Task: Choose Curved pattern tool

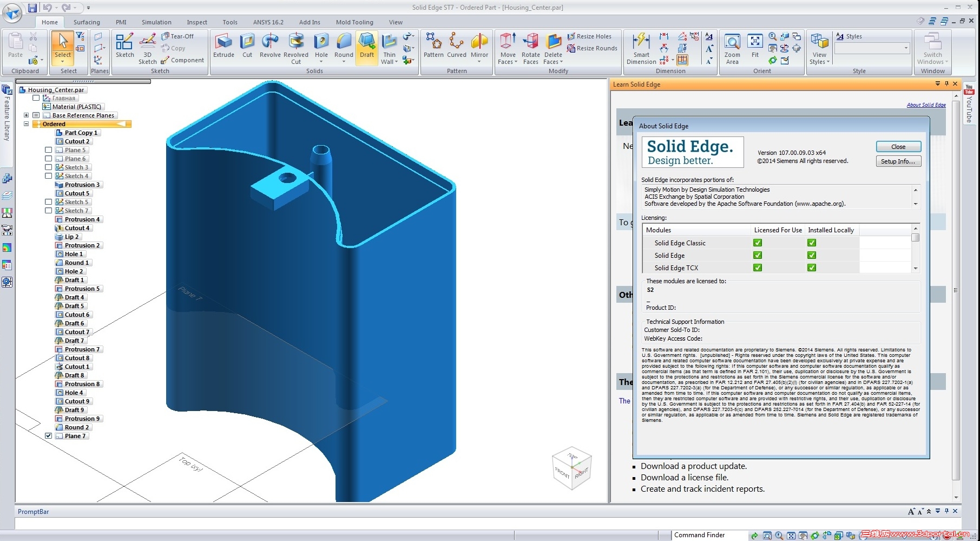Action: 457,46
